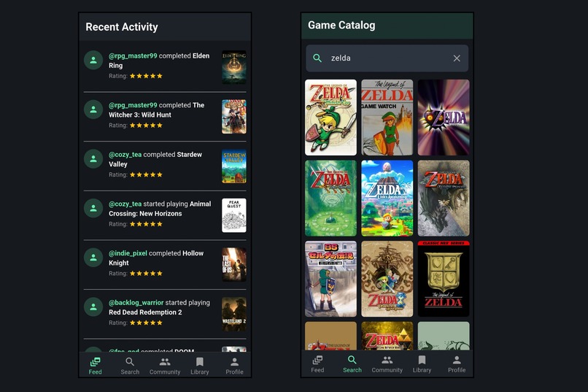The image size is (588, 392).
Task: Click Recent Activity heading
Action: [x=122, y=27]
